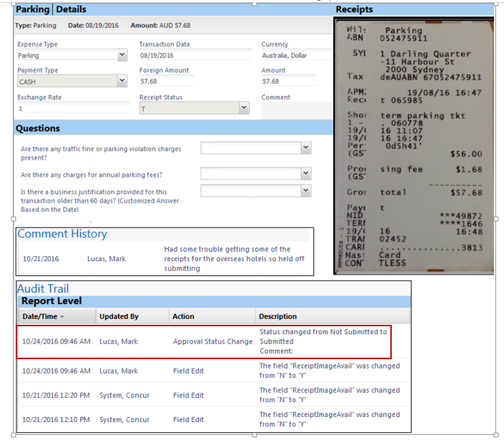The image size is (504, 440).
Task: Sort audit trail by Updated By column
Action: click(119, 316)
